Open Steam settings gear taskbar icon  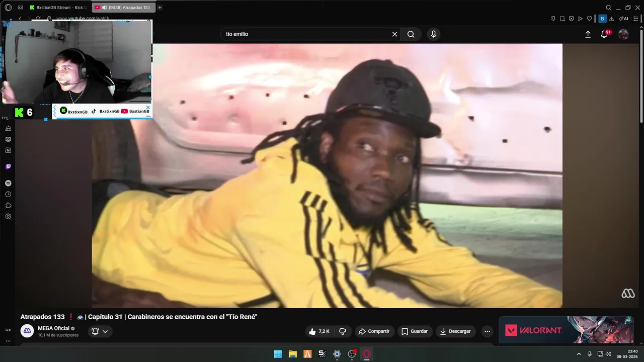point(337,354)
